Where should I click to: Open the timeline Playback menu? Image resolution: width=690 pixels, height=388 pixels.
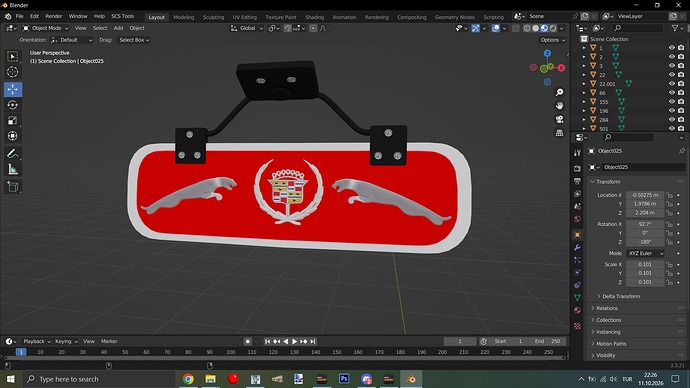pos(37,341)
